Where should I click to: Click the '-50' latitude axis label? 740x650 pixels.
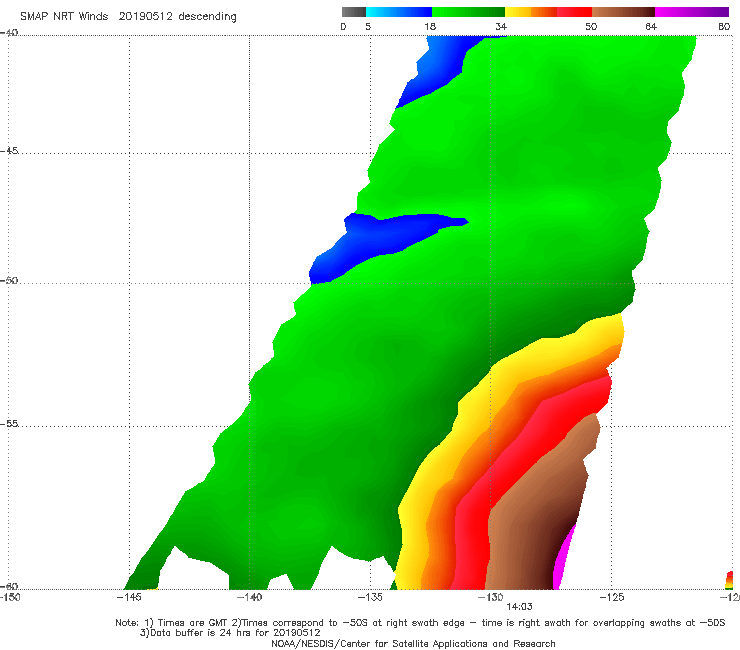coord(9,280)
